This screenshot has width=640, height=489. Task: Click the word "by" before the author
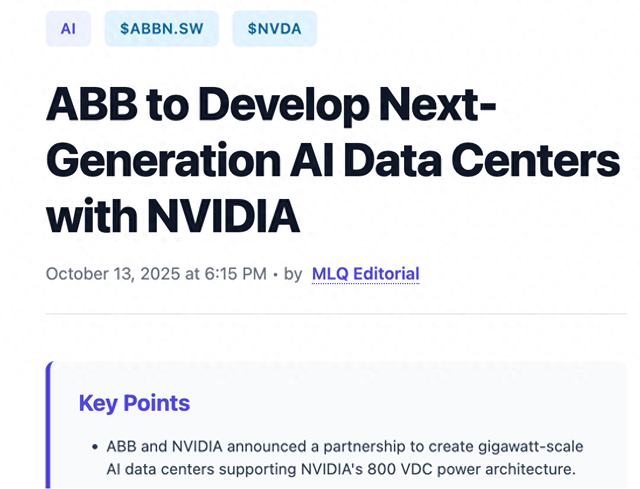(x=293, y=273)
